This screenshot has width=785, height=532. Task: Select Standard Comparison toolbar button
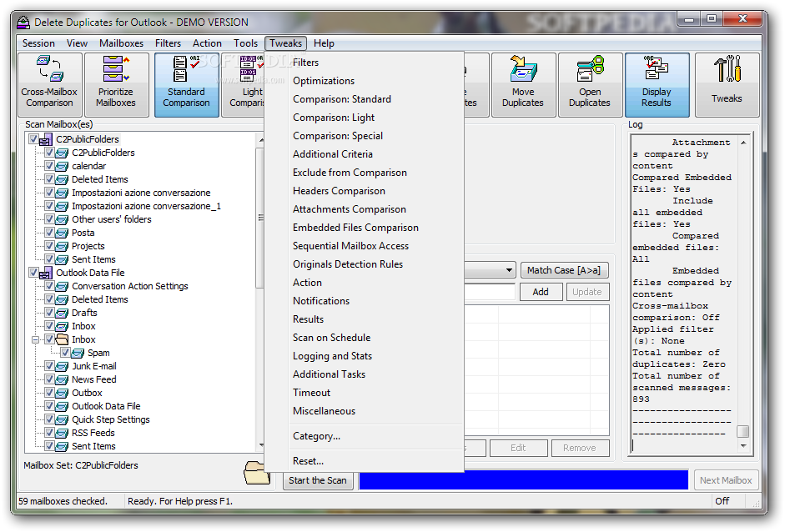coord(186,85)
